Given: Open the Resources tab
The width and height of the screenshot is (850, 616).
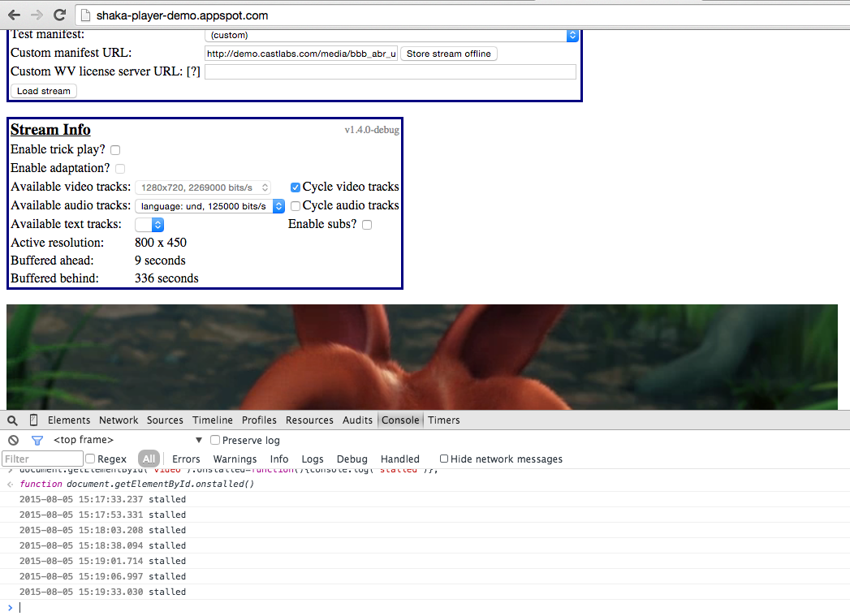Looking at the screenshot, I should click(309, 420).
